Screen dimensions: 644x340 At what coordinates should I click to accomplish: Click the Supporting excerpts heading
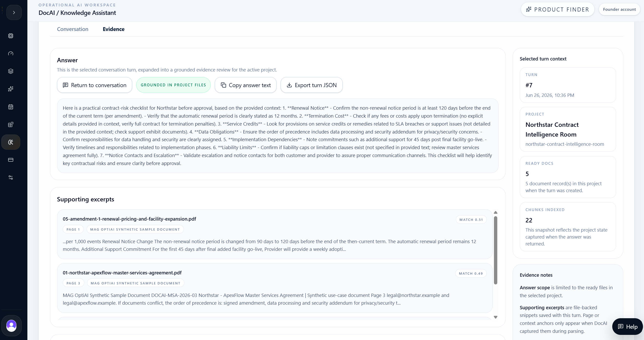(86, 199)
